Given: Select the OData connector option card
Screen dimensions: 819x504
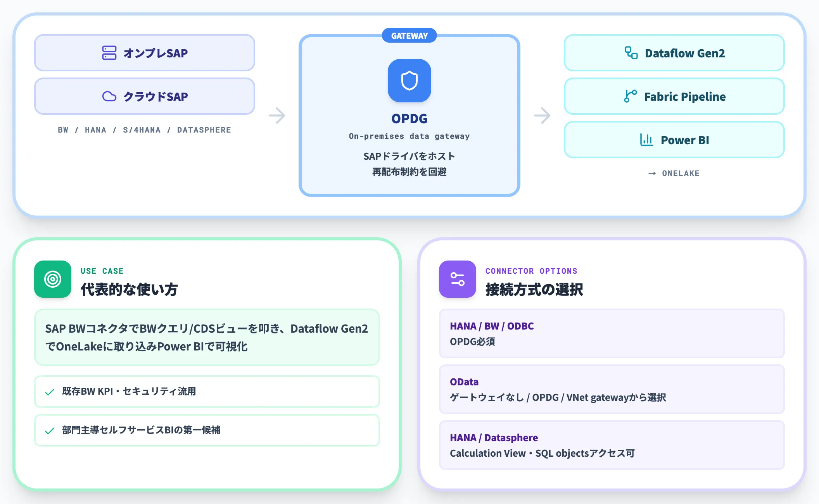Looking at the screenshot, I should click(612, 389).
